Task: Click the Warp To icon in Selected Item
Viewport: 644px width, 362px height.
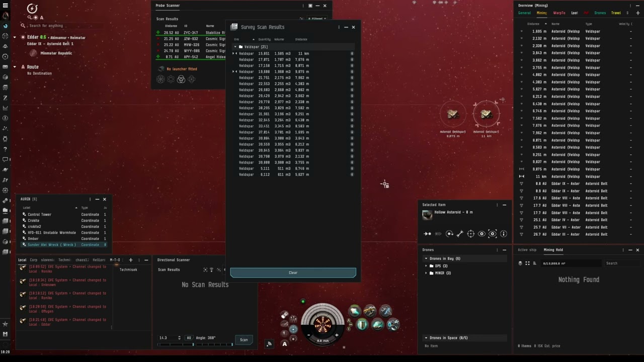Action: [x=438, y=233]
